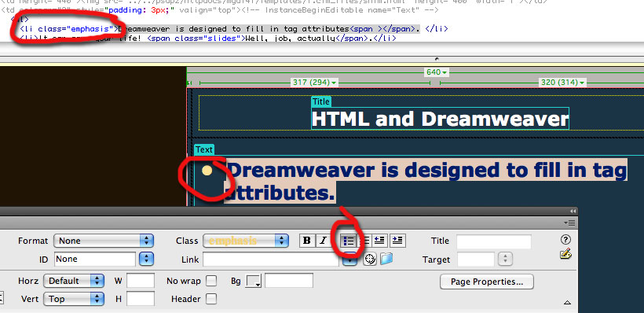The image size is (644, 313).
Task: Click the HTML and Dreamweaver heading
Action: pyautogui.click(x=440, y=119)
